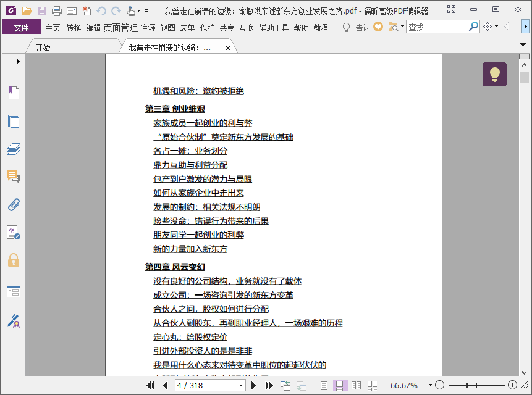Open the Layers panel in sidebar
Viewport: 532px width, 395px height.
click(x=14, y=149)
